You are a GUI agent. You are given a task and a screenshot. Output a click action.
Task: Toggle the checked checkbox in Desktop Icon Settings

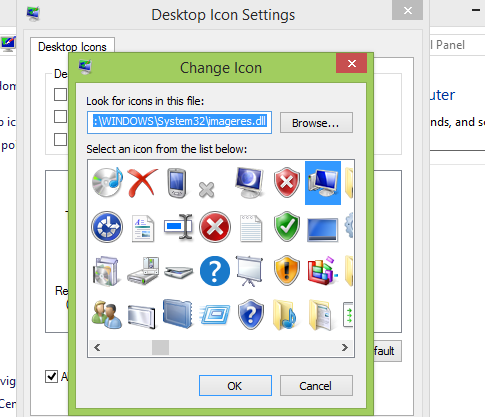[51, 376]
